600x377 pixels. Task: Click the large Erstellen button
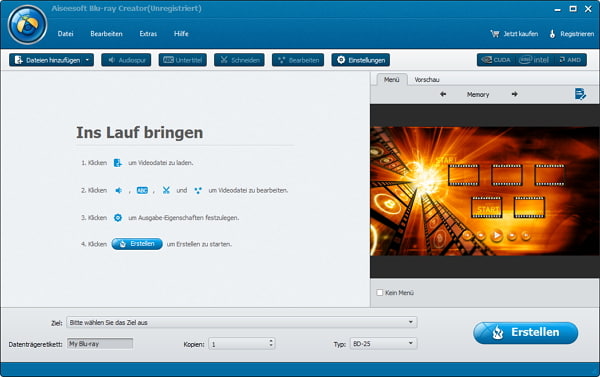[525, 333]
